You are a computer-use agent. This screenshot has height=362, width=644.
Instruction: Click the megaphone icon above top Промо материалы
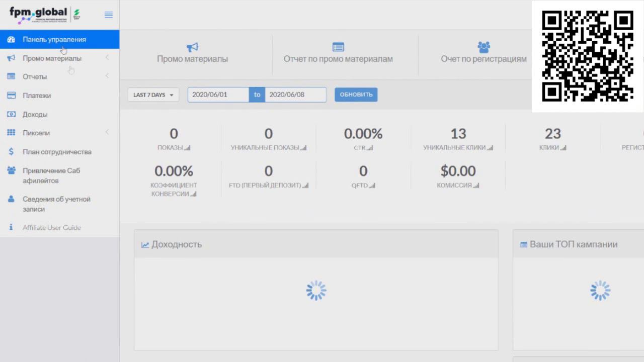tap(192, 47)
